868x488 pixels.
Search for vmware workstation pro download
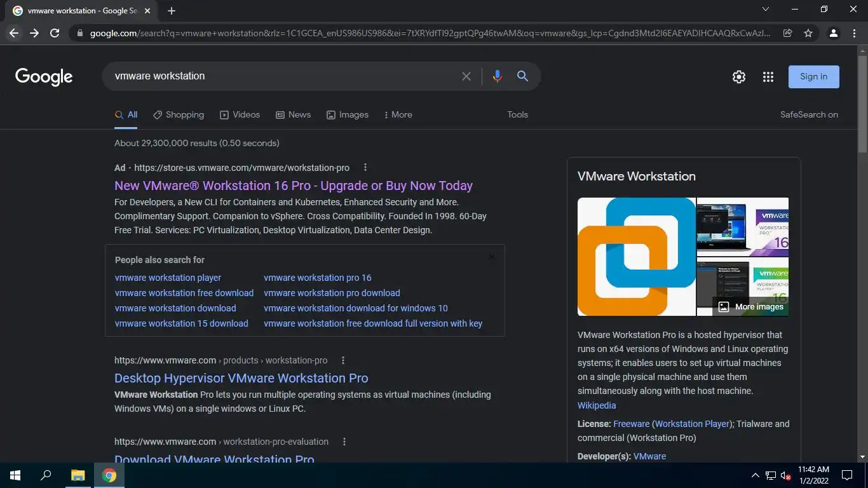[332, 293]
